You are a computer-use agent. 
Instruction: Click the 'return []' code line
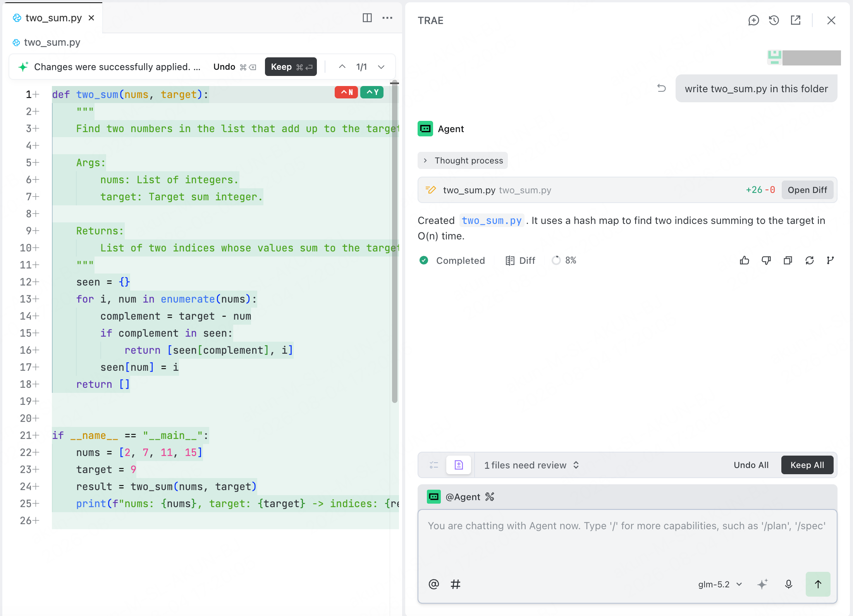103,384
